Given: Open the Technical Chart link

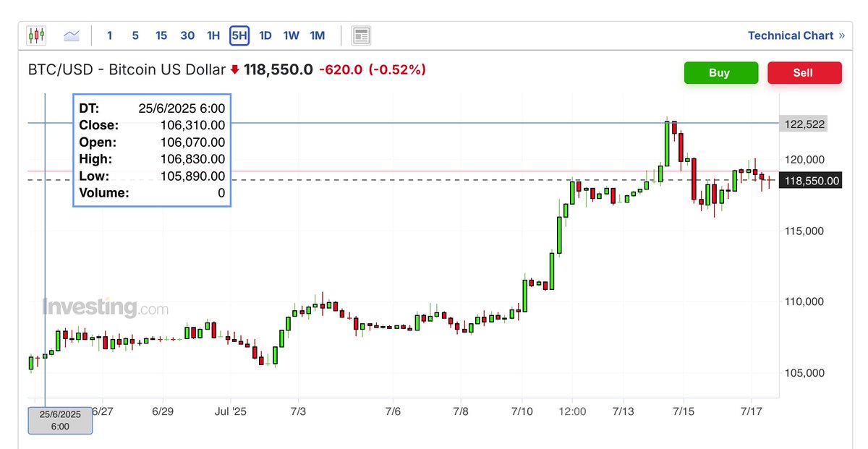Looking at the screenshot, I should 796,35.
